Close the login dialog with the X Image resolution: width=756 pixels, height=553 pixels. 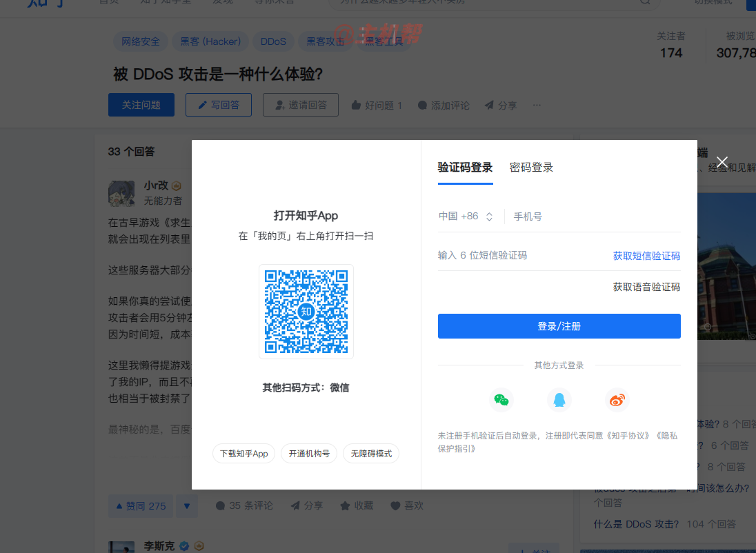pos(722,162)
